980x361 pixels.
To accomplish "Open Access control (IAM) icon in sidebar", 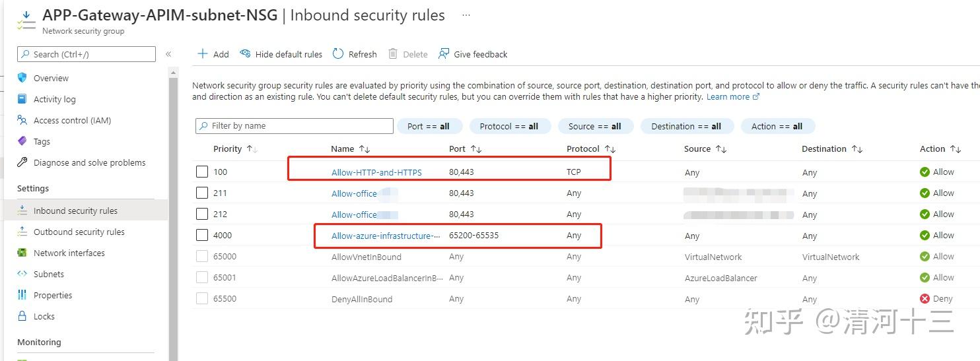I will pos(22,120).
